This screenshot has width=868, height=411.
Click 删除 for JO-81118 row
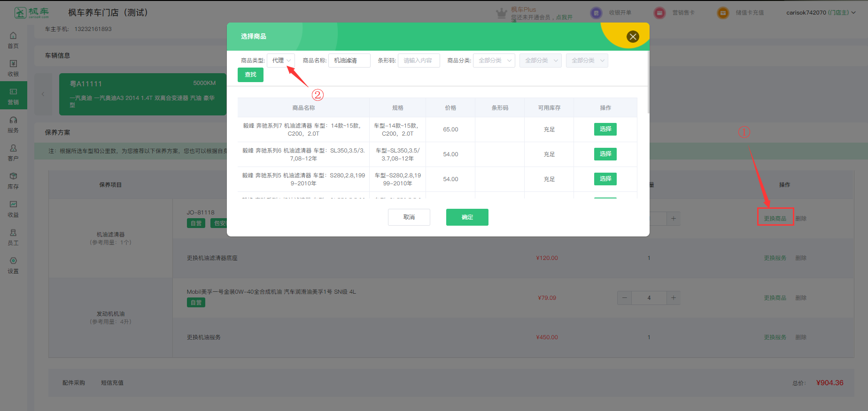pos(801,219)
